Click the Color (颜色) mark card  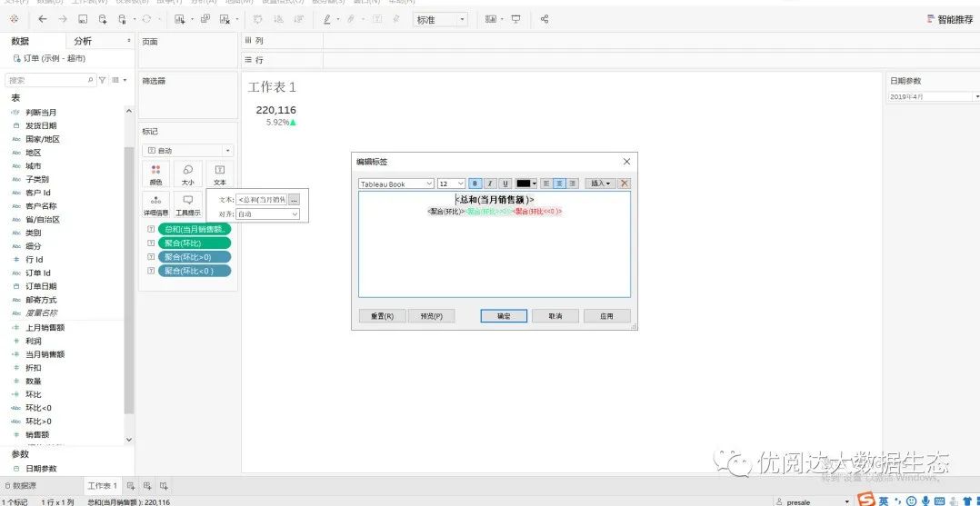[156, 174]
